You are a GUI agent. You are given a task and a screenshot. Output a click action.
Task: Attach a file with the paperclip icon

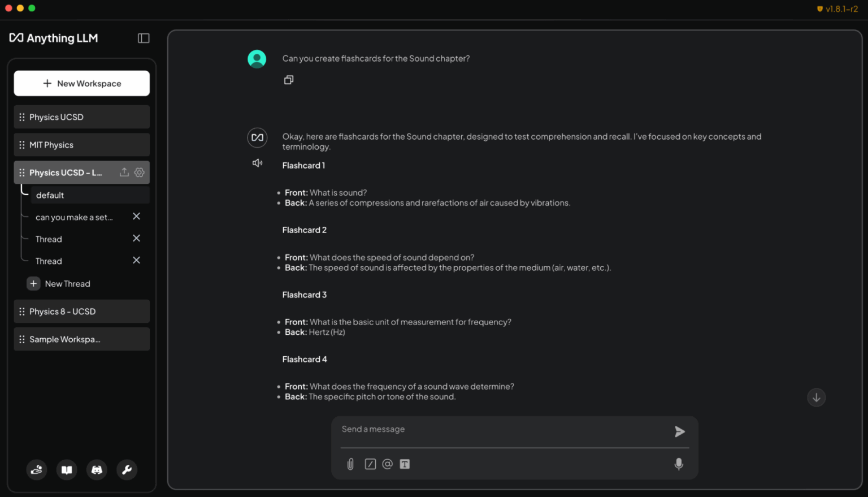[x=350, y=464]
